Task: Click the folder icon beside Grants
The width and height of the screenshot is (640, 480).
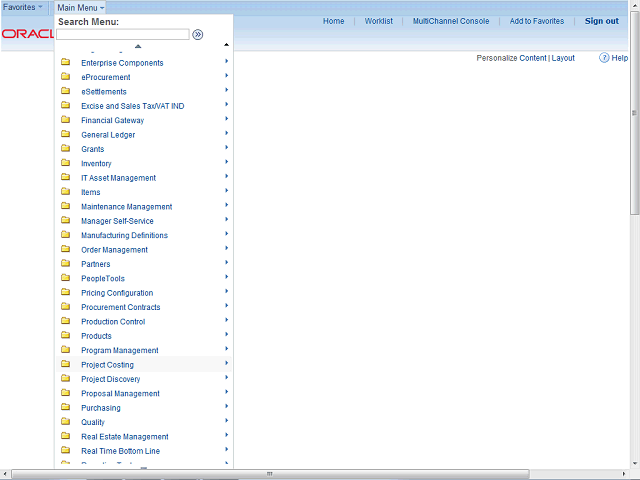Action: [x=65, y=149]
